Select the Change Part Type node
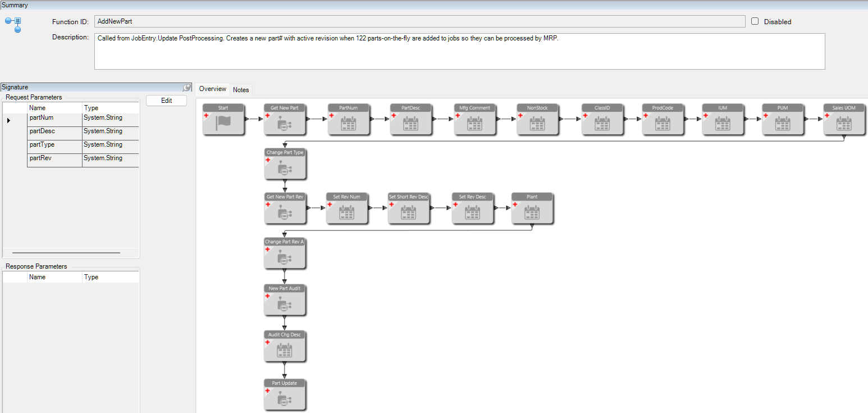The image size is (868, 413). click(285, 164)
